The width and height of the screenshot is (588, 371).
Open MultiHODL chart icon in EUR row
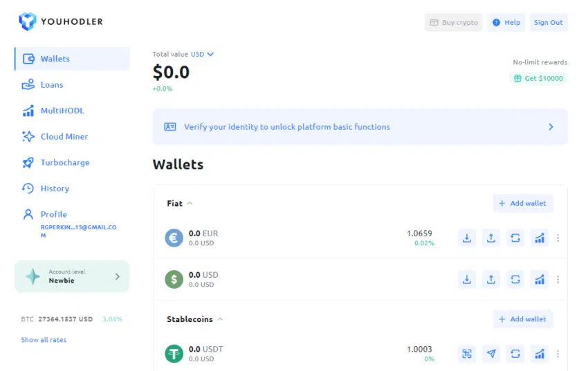540,238
